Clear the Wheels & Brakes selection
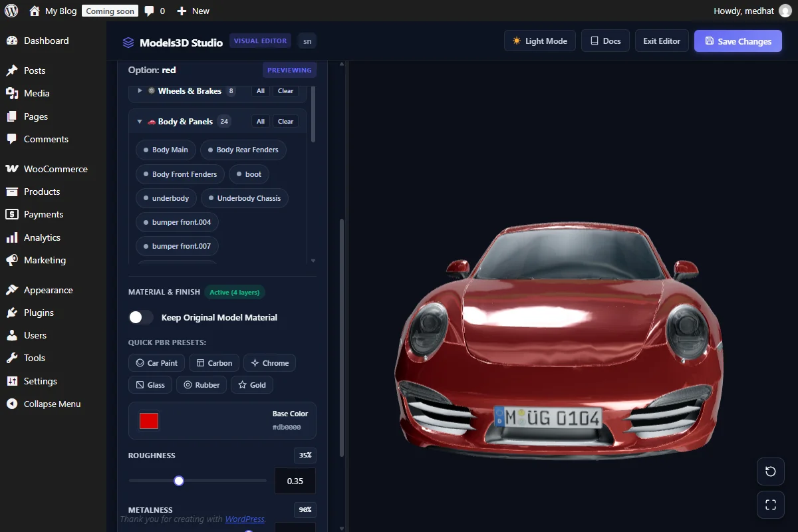 [286, 91]
